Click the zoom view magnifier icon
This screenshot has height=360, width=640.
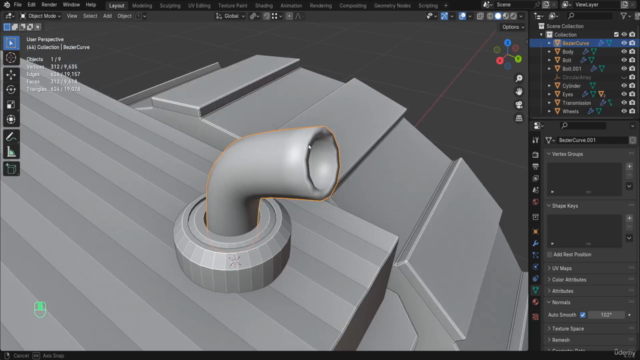point(519,78)
